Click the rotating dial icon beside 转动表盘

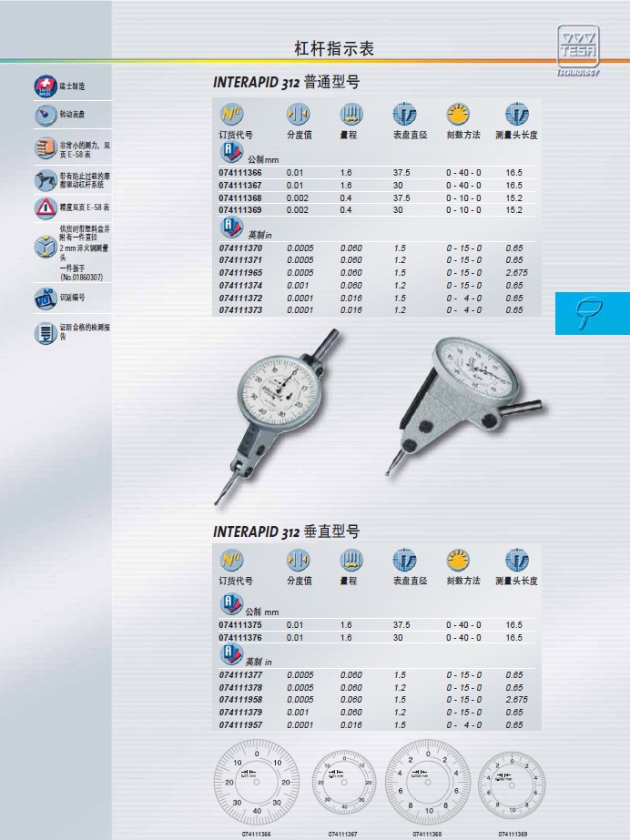pos(46,115)
